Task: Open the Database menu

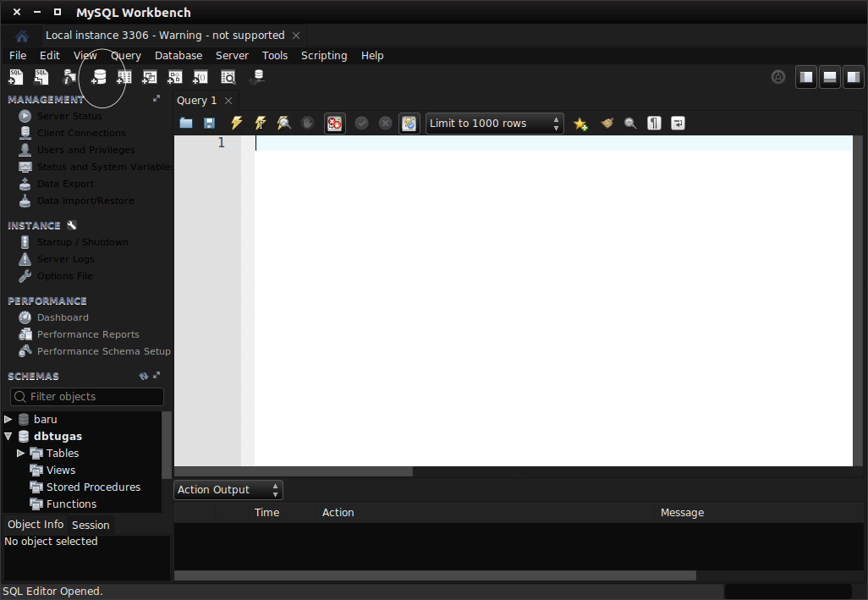Action: coord(179,55)
